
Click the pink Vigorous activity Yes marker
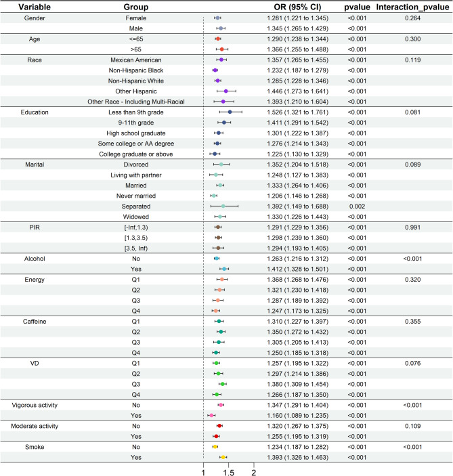pos(211,415)
